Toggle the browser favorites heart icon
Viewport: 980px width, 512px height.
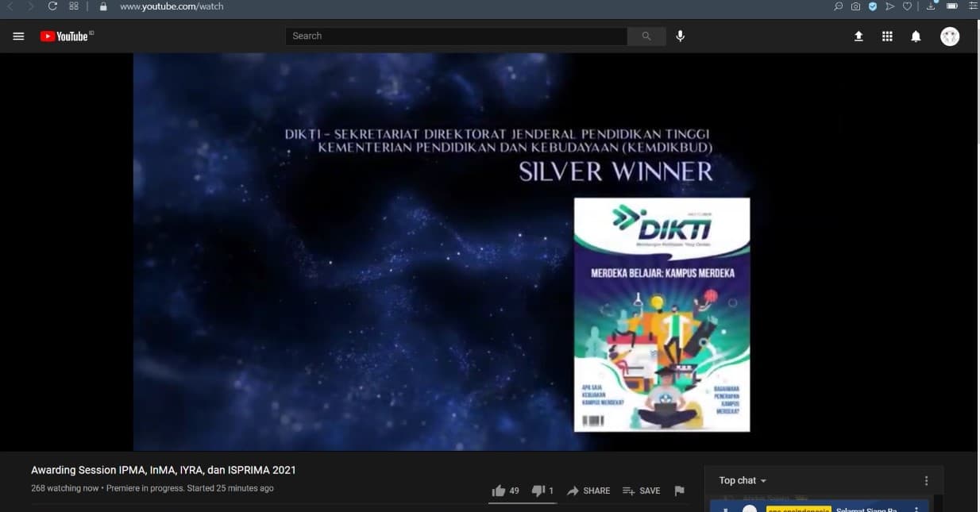tap(906, 6)
